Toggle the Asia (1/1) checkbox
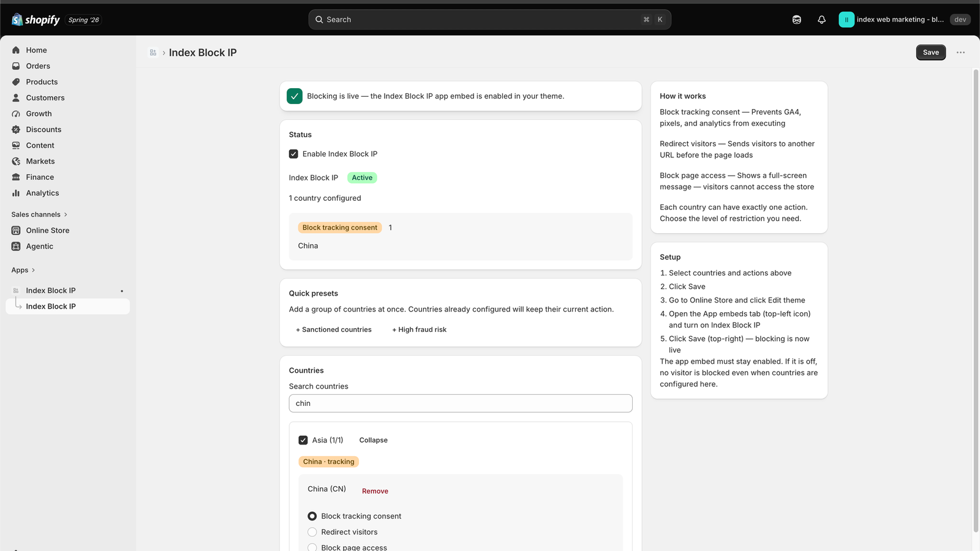 pyautogui.click(x=303, y=440)
